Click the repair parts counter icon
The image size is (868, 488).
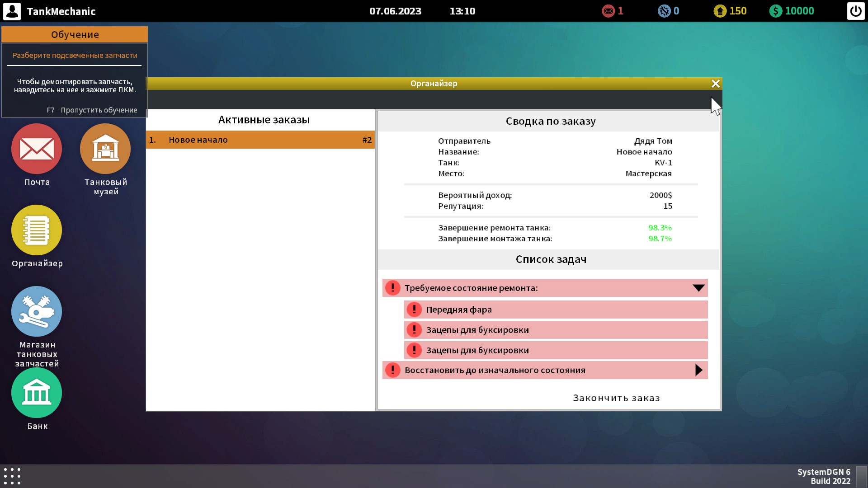(664, 11)
